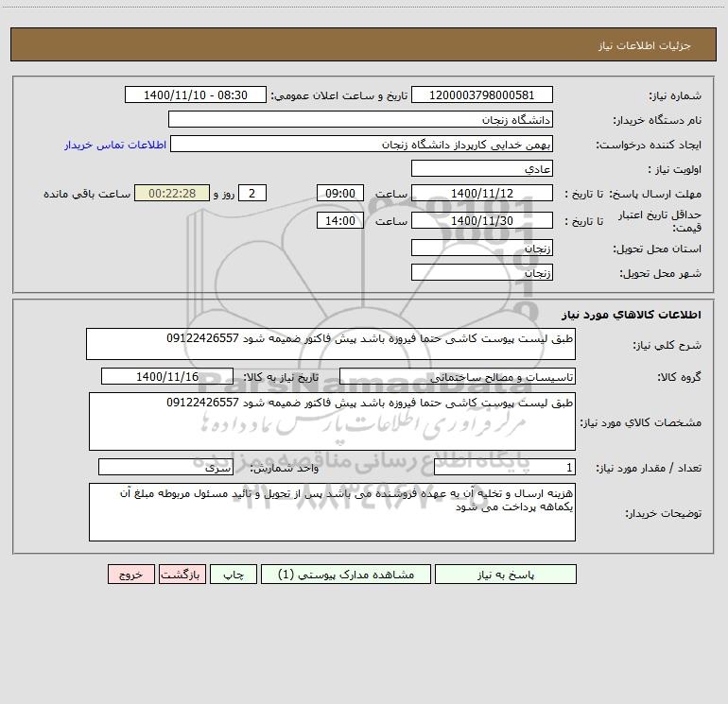Click the label شهر محل تحویل
Screen dimensions: 728x704
click(x=661, y=273)
